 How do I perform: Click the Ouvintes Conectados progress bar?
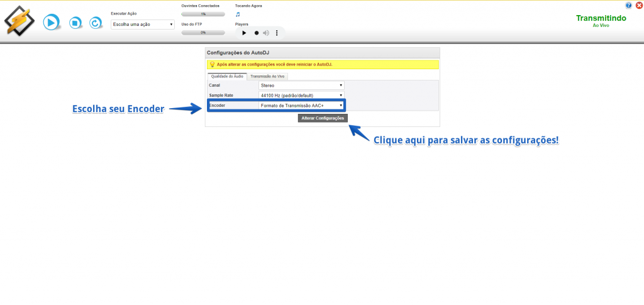point(203,13)
